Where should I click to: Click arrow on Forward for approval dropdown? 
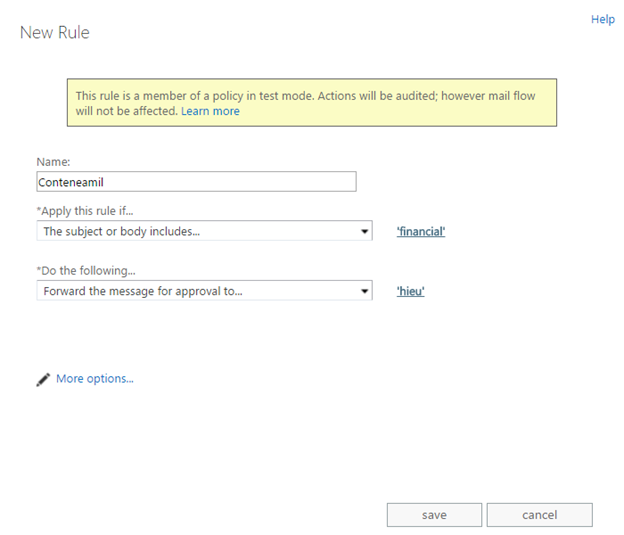(364, 291)
